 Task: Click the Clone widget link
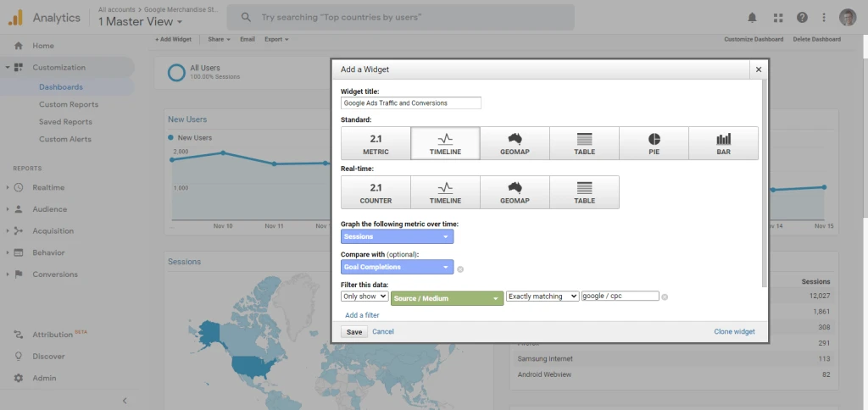(x=734, y=332)
